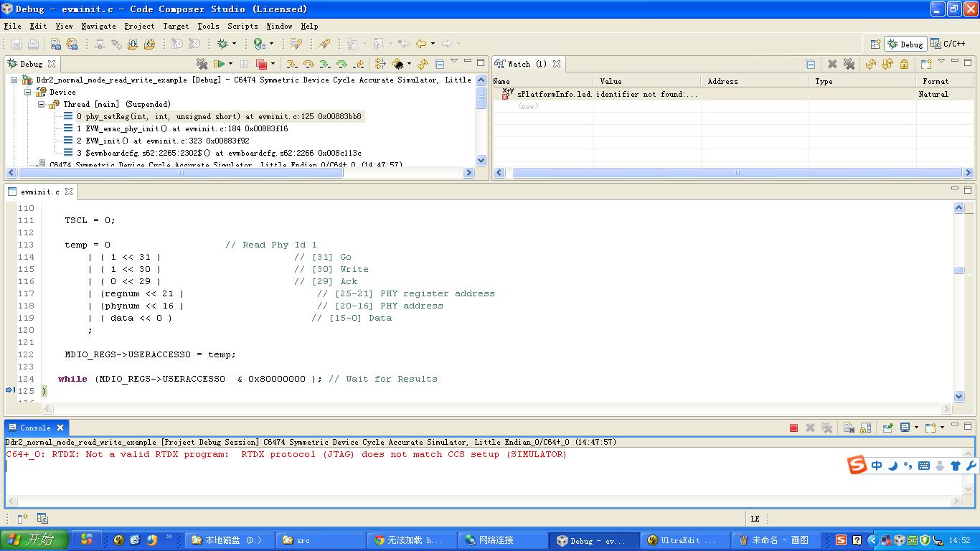Close the evminit.c editor tab
The height and width of the screenshot is (551, 980).
pos(69,192)
